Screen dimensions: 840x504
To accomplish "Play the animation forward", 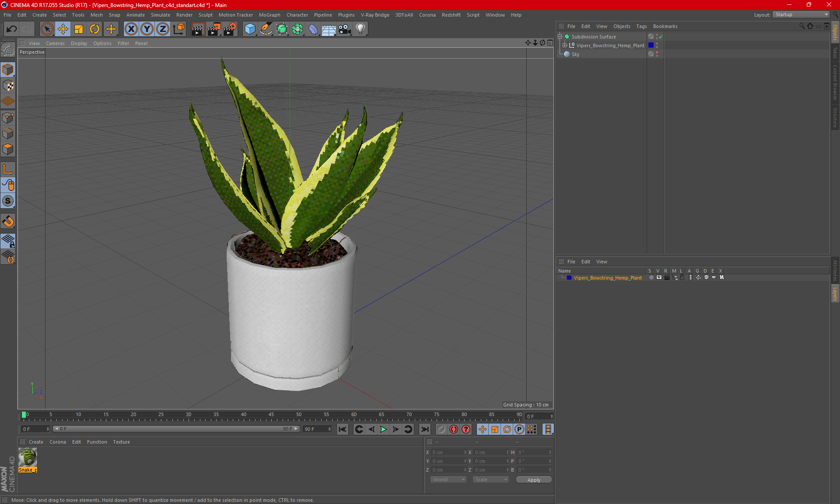I will point(383,429).
